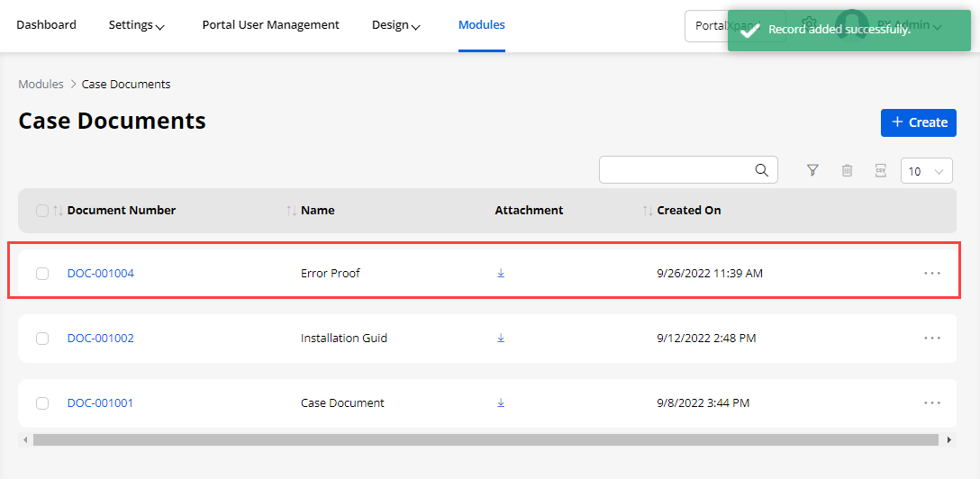Check the DOC-001002 row checkbox
This screenshot has height=479, width=980.
[42, 339]
